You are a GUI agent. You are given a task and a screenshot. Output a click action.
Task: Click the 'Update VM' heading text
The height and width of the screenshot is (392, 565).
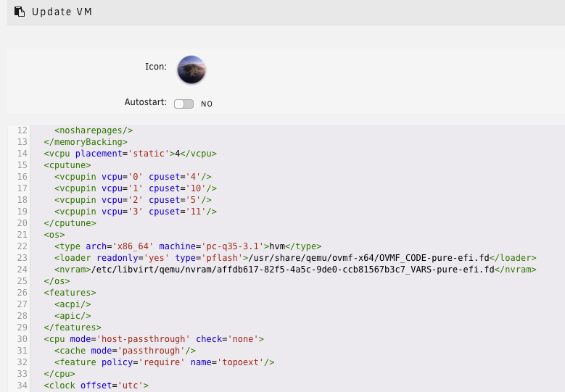[x=62, y=12]
